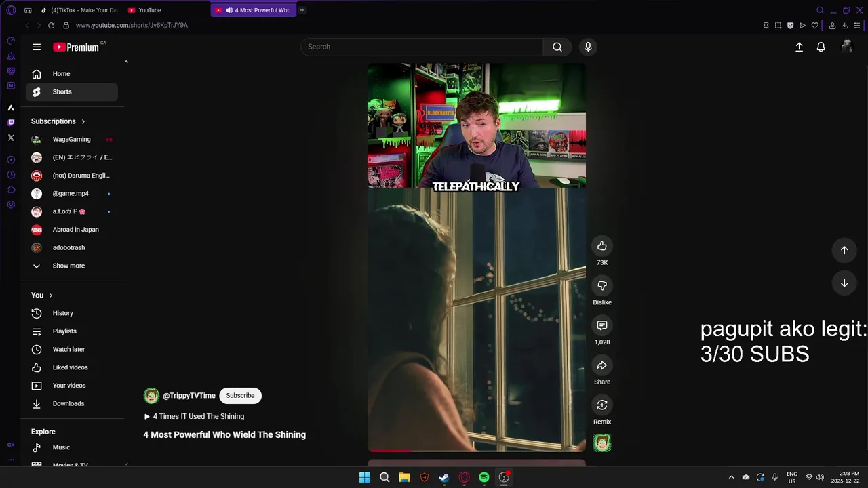The height and width of the screenshot is (488, 868).
Task: Open adobotrash subscription channel
Action: [x=72, y=247]
